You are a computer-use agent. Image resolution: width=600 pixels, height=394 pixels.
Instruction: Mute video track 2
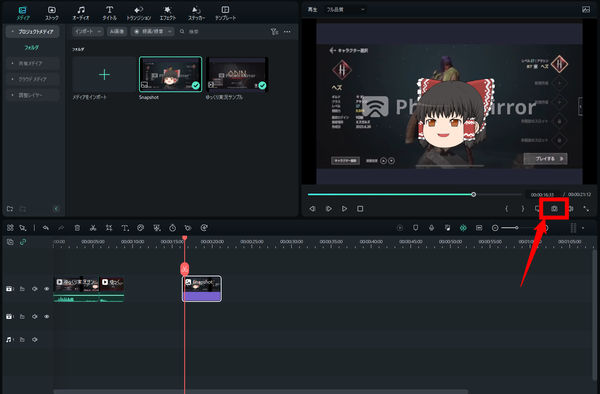(x=35, y=289)
